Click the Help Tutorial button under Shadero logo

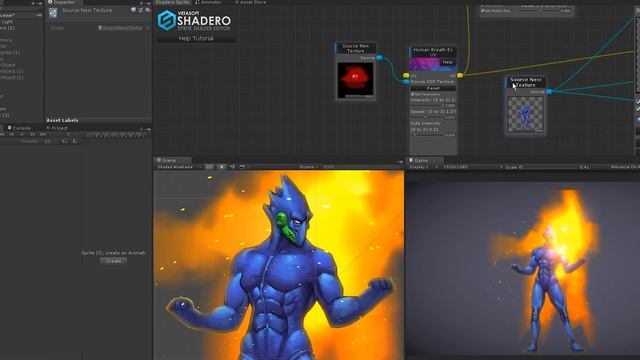coord(196,38)
